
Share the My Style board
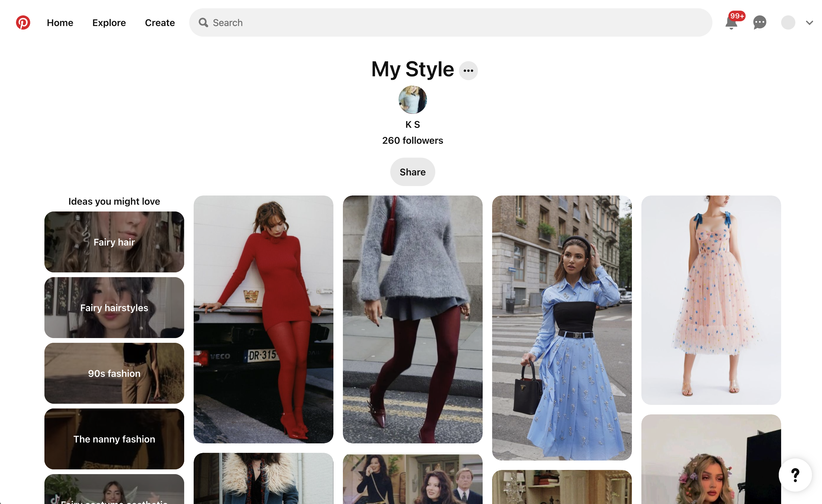tap(412, 172)
